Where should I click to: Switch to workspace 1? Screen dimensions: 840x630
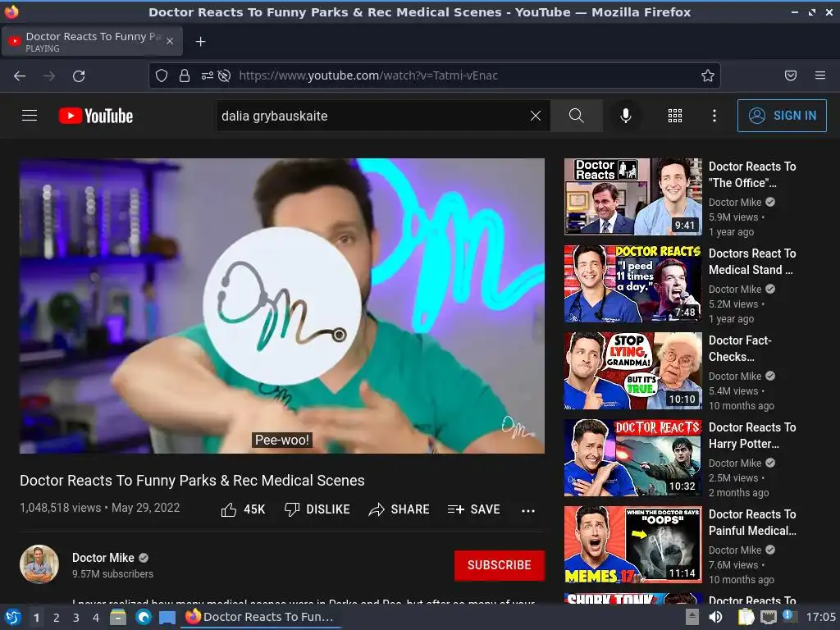pyautogui.click(x=36, y=618)
